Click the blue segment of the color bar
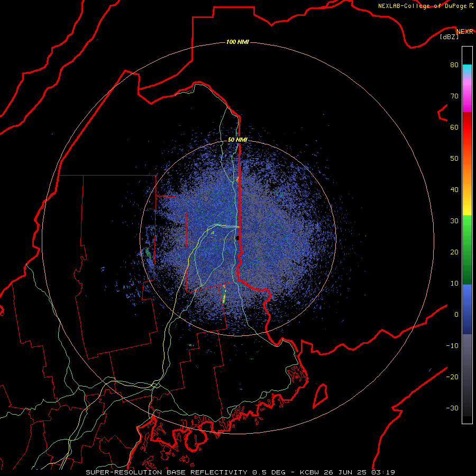476x476 pixels. click(x=467, y=309)
